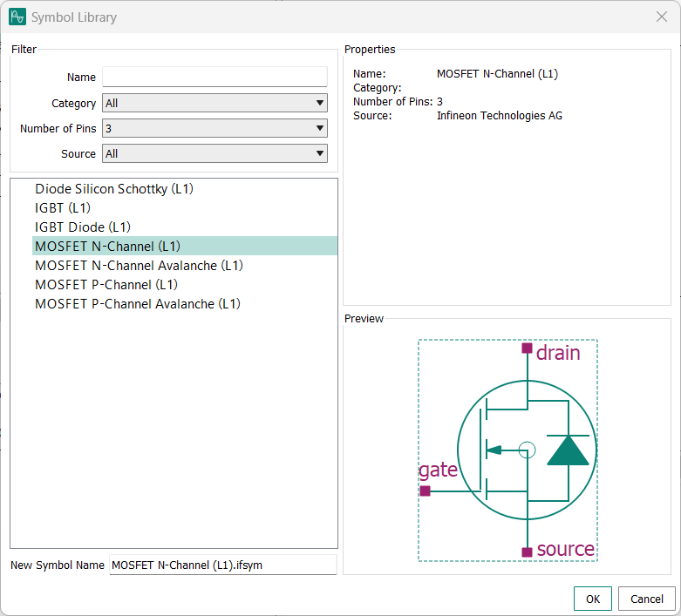Viewport: 681px width, 616px height.
Task: Select MOSFET N-Channel Avalanche (L1)
Action: click(x=139, y=266)
